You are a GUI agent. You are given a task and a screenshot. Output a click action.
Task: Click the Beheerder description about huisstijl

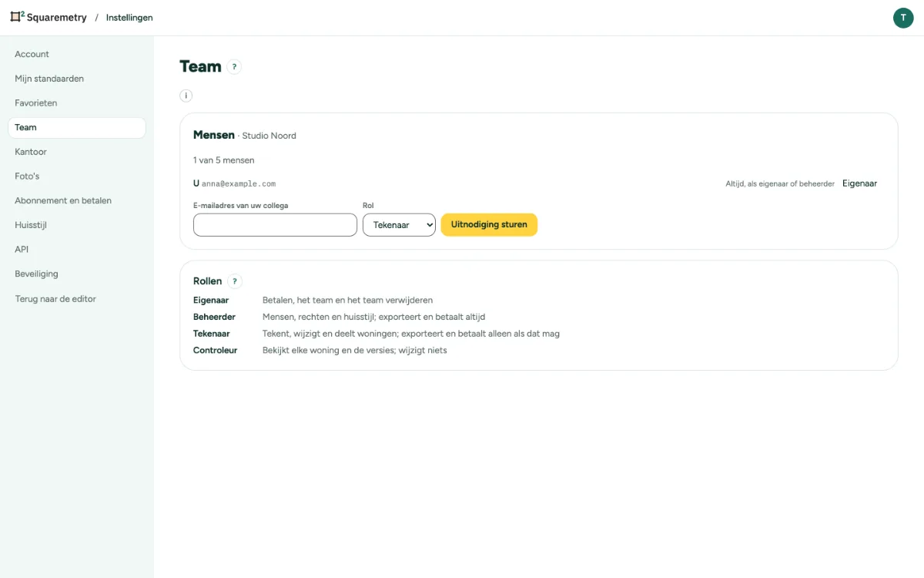click(374, 317)
